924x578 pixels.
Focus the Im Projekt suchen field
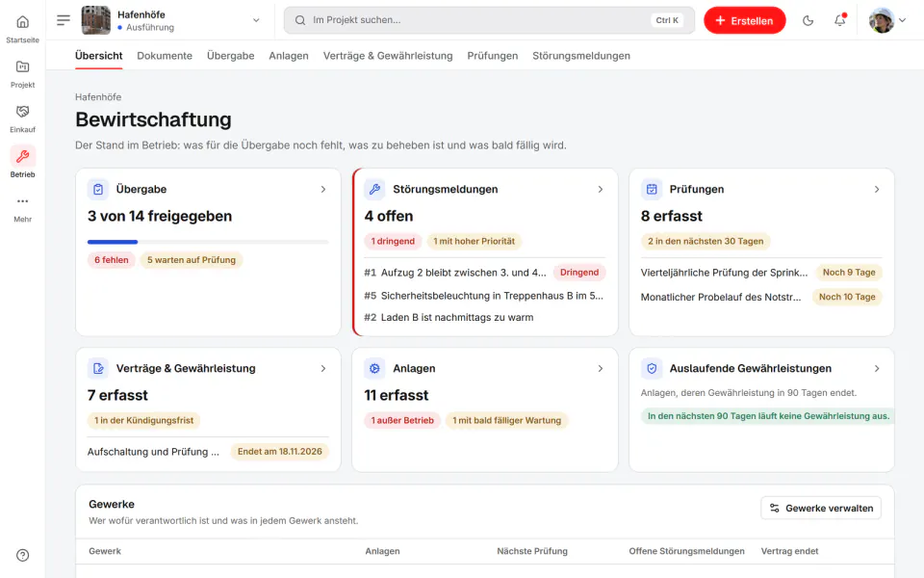(489, 20)
